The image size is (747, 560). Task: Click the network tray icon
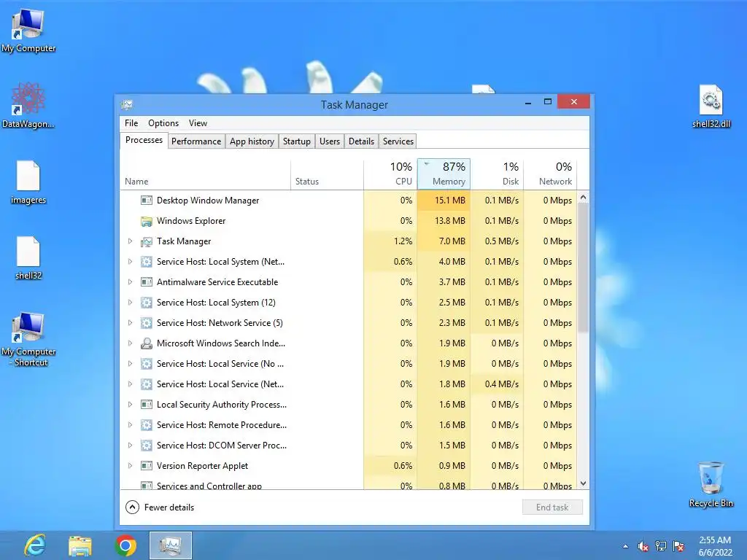coord(661,546)
